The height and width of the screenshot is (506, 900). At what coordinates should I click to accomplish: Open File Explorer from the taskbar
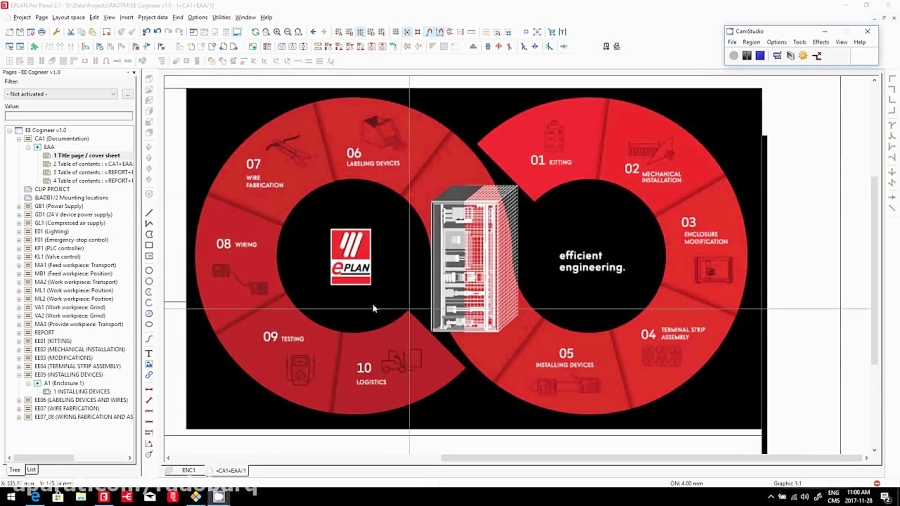81,497
